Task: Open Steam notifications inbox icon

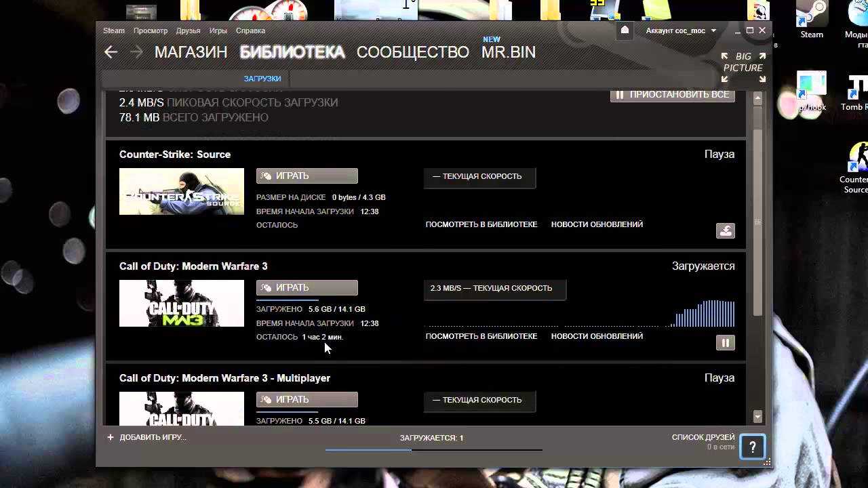Action: point(625,30)
